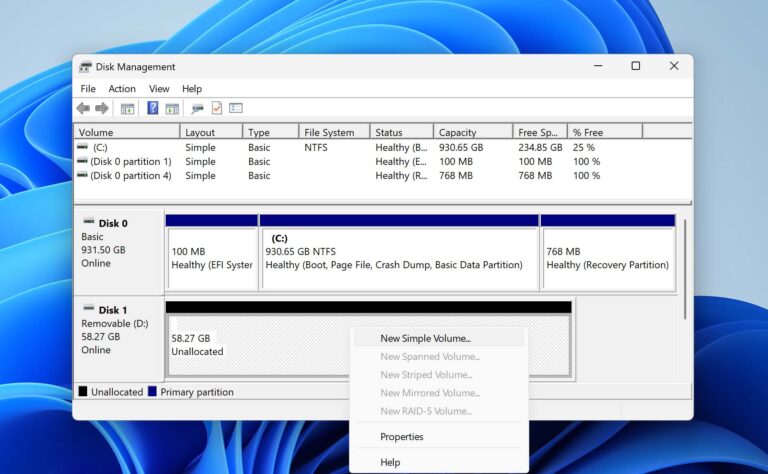Select the (C:) volume row
This screenshot has height=474, width=768.
pos(383,147)
